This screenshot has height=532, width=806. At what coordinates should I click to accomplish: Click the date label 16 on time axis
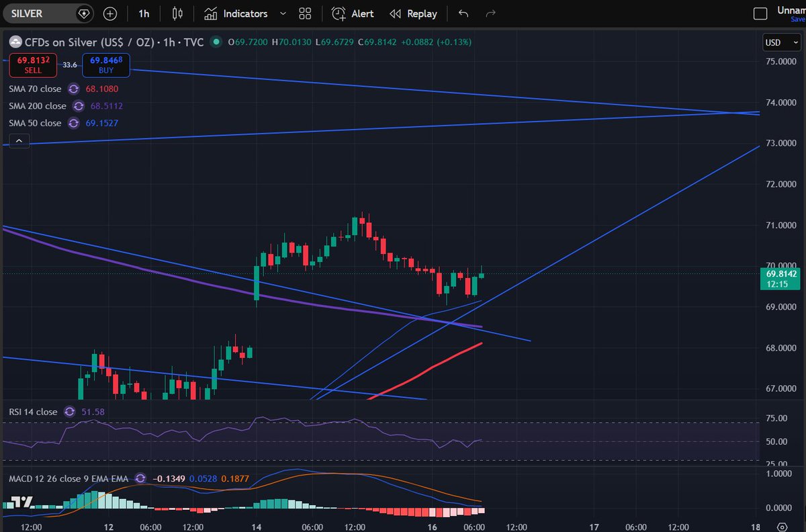coord(433,527)
